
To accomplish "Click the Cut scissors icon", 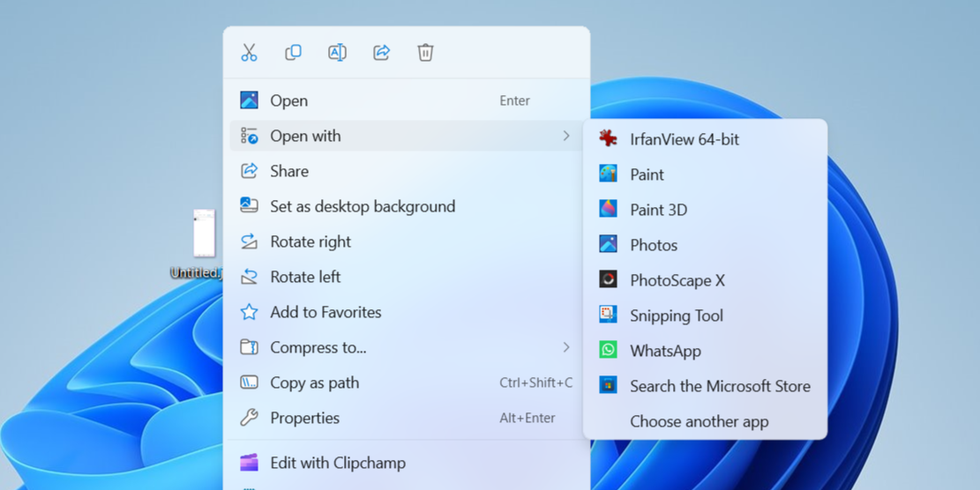I will point(249,52).
